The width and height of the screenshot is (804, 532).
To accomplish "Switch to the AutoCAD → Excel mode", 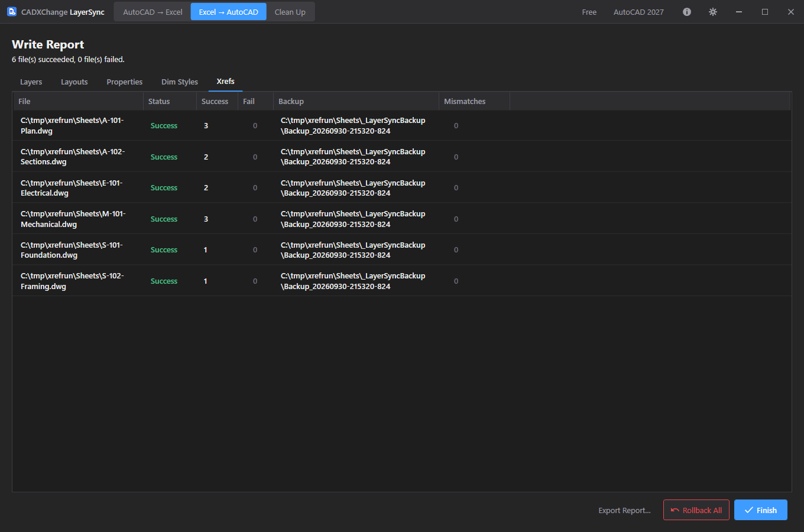I will [153, 12].
